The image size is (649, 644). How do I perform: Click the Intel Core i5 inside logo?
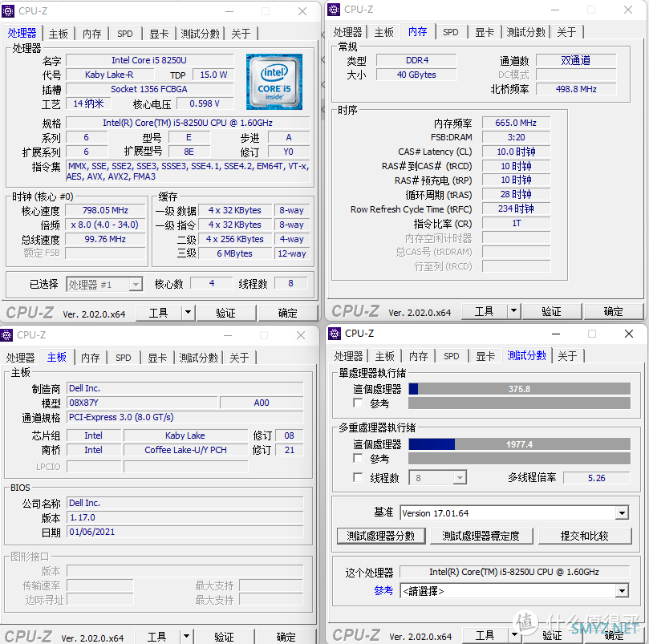274,82
